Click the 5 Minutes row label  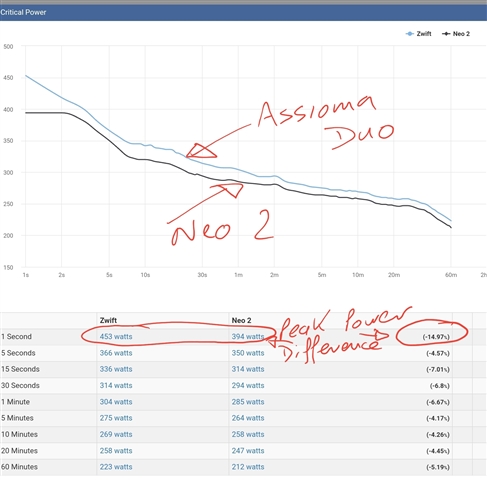click(17, 418)
